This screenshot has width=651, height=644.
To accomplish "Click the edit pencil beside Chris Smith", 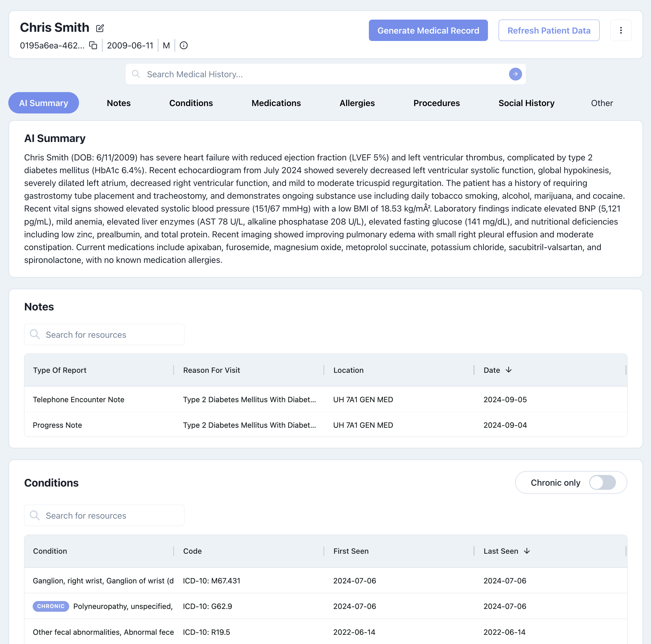I will click(100, 28).
